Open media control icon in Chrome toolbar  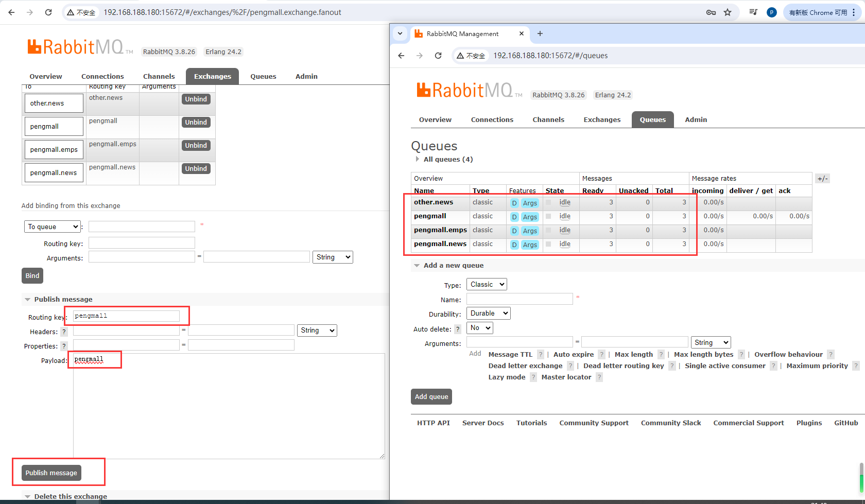point(753,12)
